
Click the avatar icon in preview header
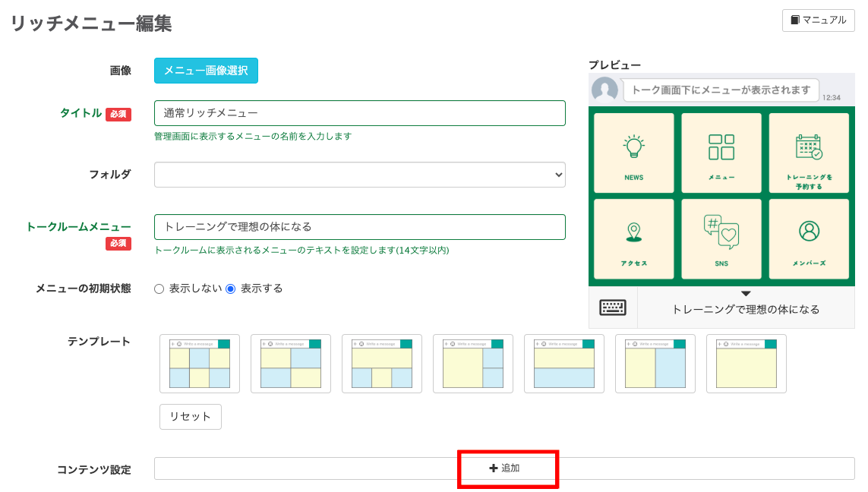pos(604,90)
